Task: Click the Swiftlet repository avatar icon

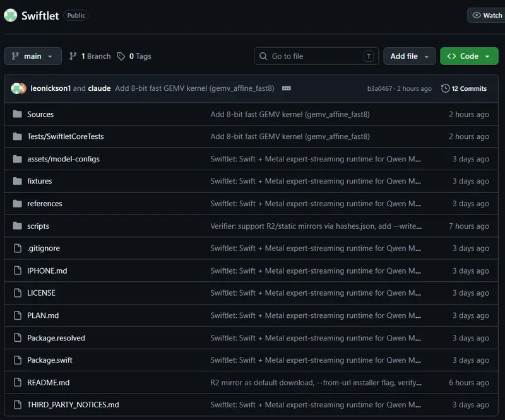Action: [10, 15]
